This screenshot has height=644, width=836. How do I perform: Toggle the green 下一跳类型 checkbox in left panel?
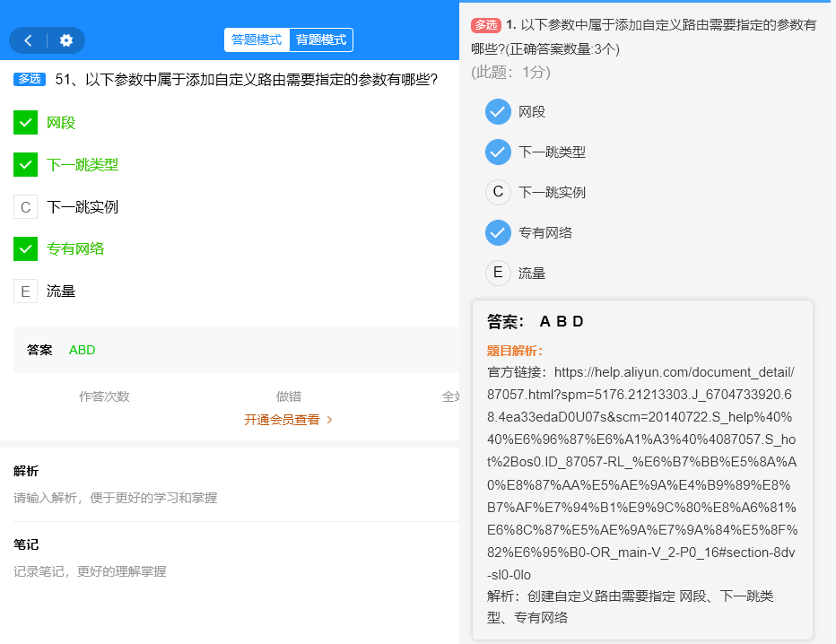[x=26, y=165]
